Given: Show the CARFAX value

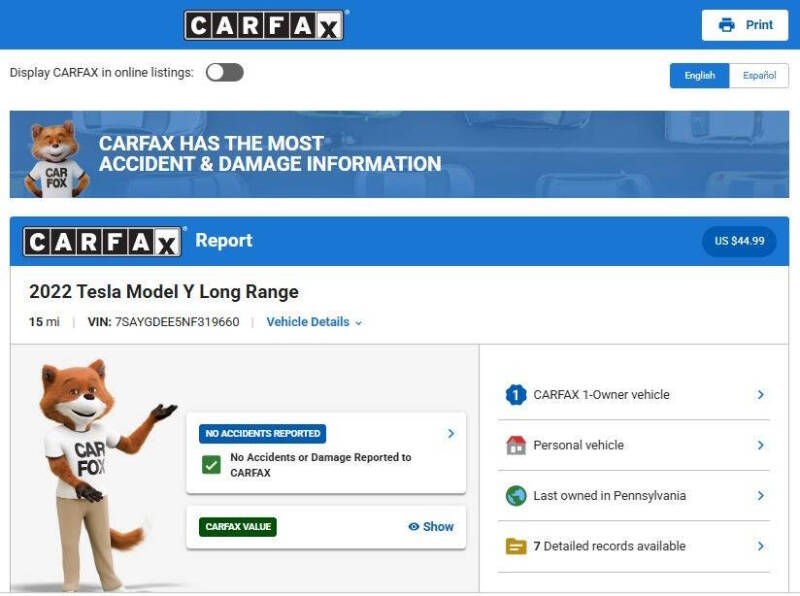Looking at the screenshot, I should 431,527.
